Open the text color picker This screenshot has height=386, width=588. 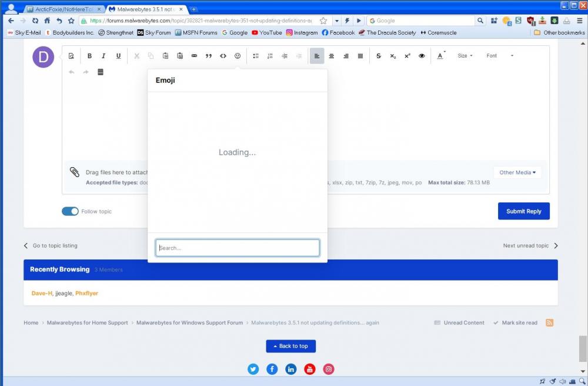pos(440,56)
